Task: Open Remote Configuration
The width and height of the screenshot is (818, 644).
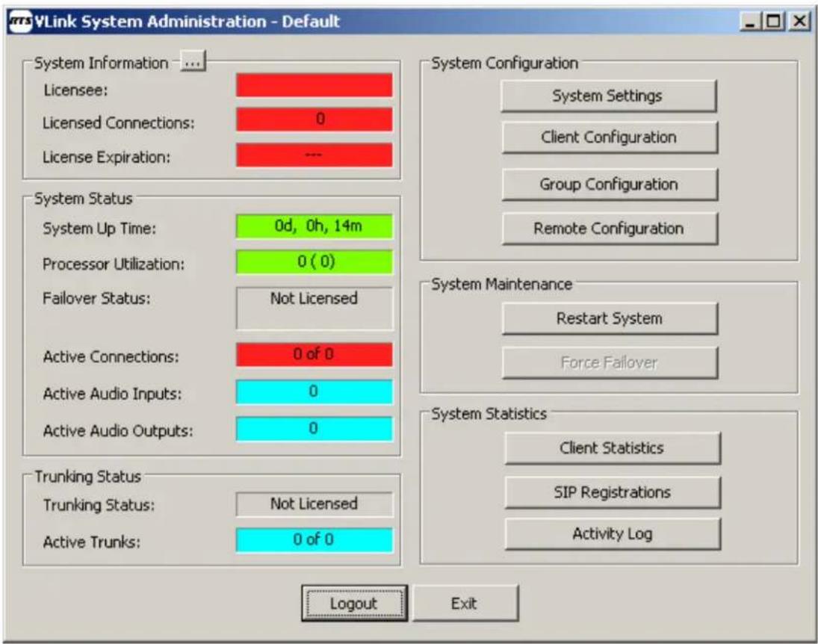Action: [x=610, y=229]
